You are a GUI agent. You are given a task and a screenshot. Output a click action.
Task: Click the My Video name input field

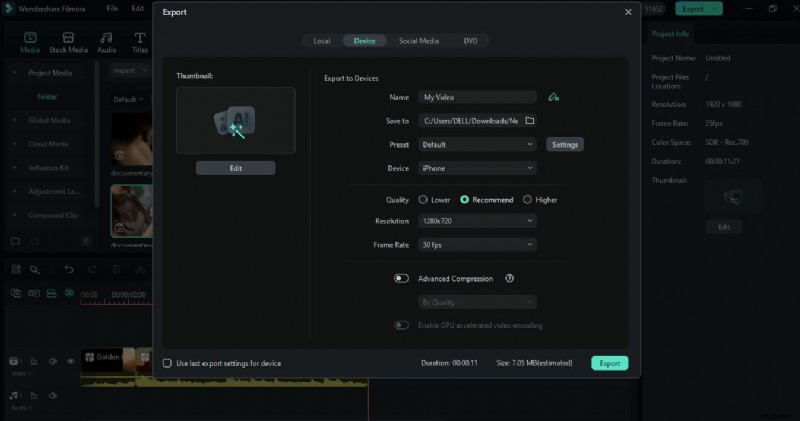click(x=477, y=97)
